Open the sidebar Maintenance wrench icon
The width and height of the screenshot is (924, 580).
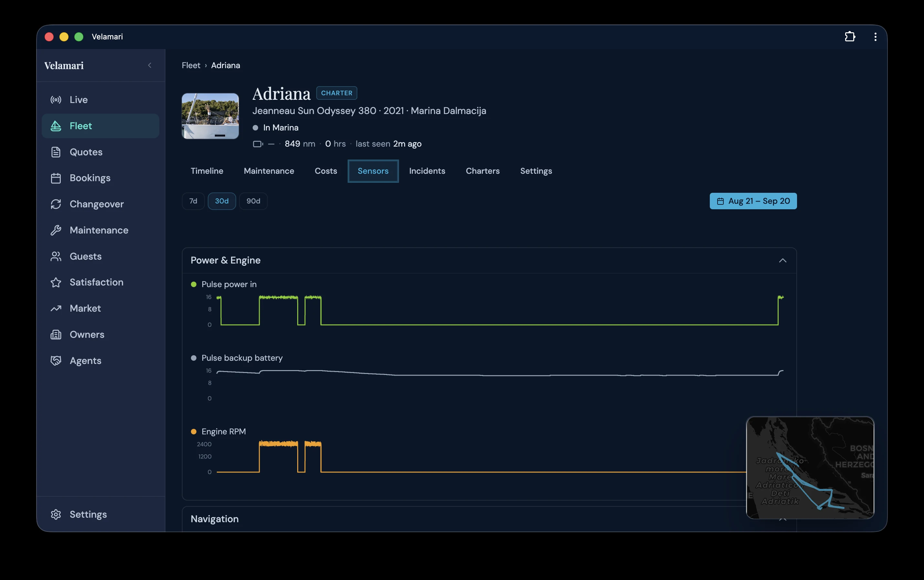coord(56,230)
